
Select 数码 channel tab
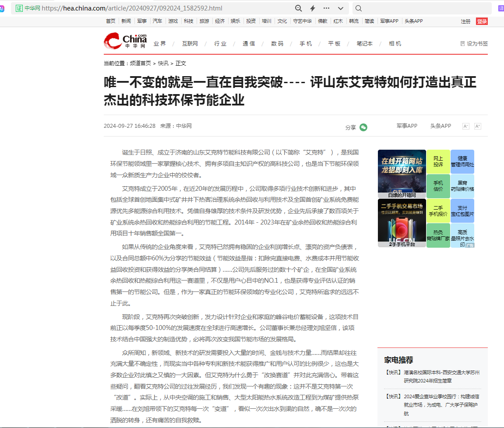click(277, 44)
